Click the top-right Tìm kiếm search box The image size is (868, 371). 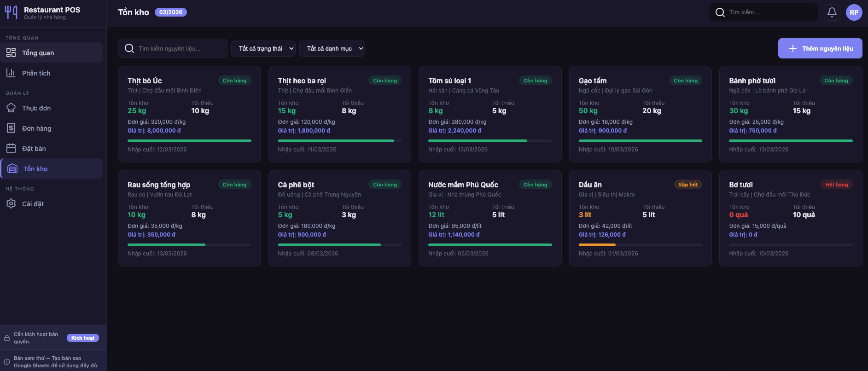point(769,12)
